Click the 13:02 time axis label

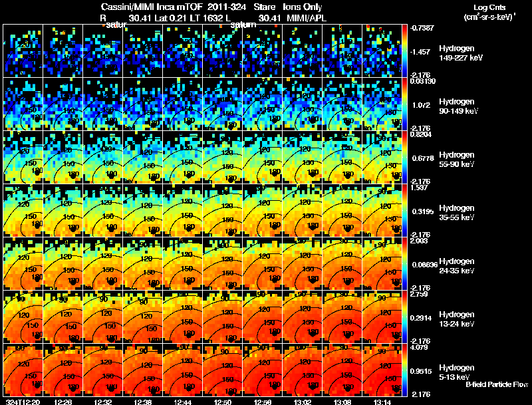coord(303,402)
